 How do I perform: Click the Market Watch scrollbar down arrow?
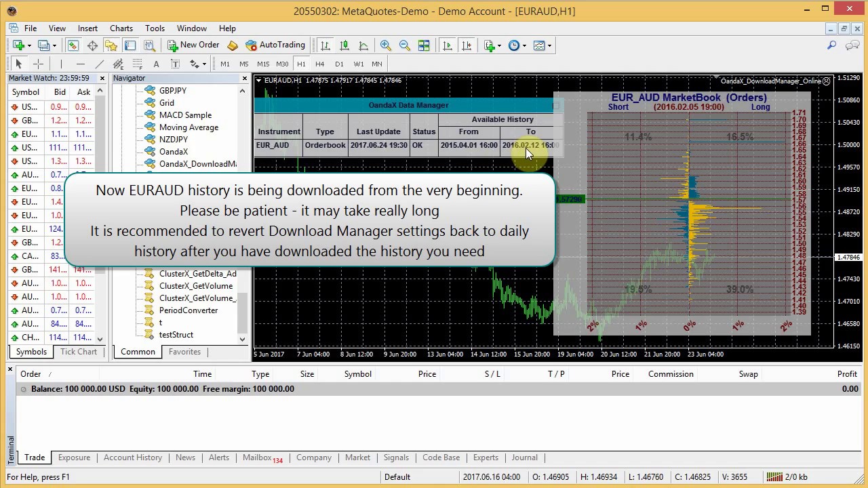[100, 339]
